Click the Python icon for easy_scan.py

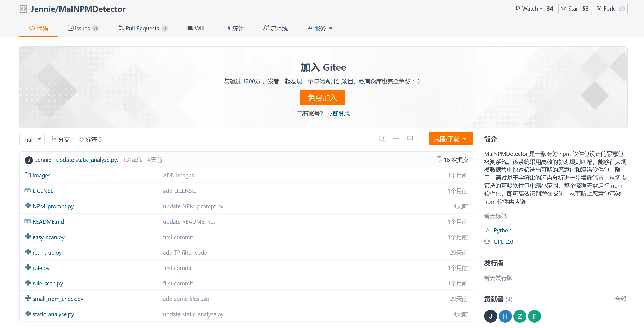[x=28, y=236]
